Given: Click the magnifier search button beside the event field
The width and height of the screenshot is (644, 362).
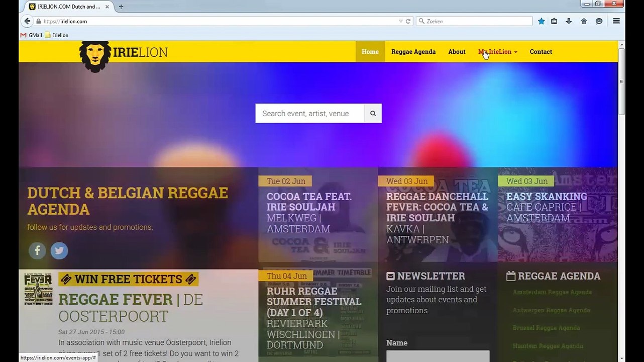Looking at the screenshot, I should point(373,114).
